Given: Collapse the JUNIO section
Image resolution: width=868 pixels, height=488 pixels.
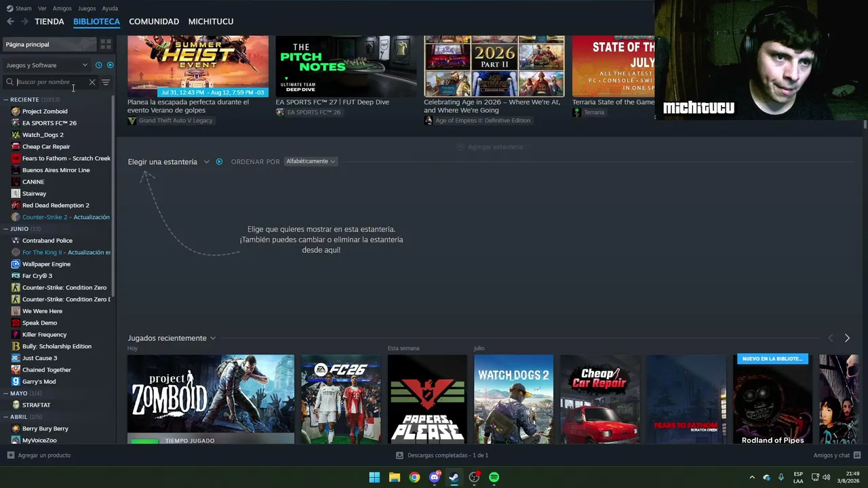Looking at the screenshot, I should 5,229.
